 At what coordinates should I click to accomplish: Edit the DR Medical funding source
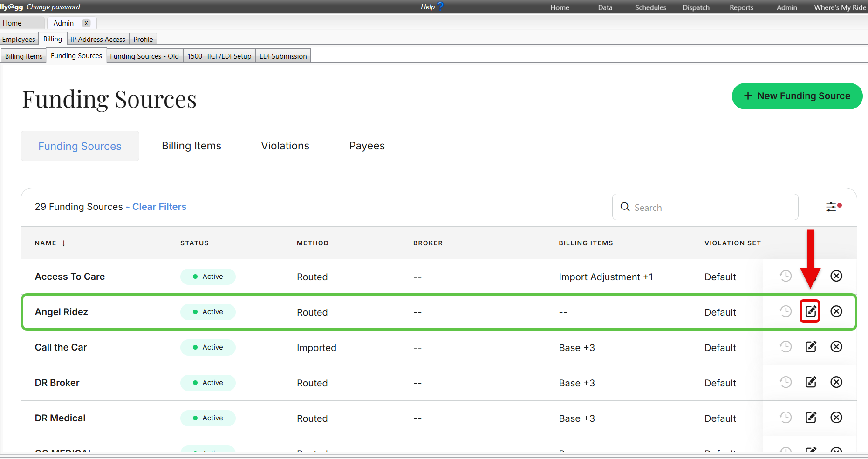click(x=811, y=418)
